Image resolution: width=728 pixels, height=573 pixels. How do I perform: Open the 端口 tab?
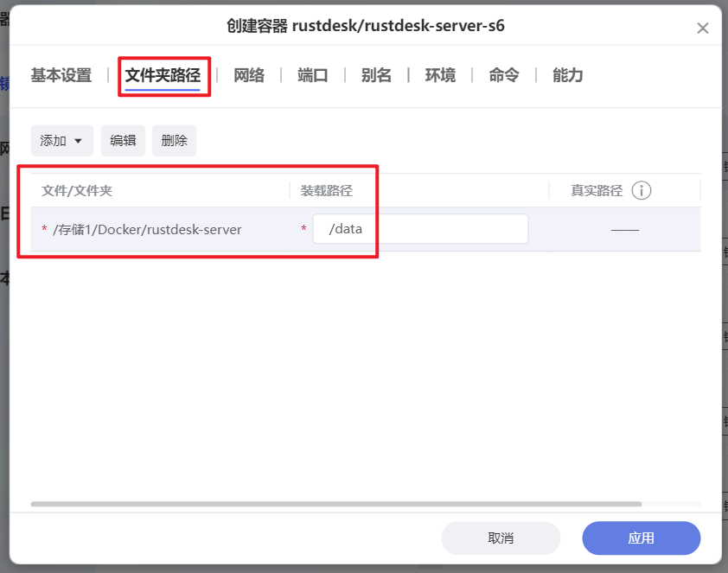pyautogui.click(x=311, y=75)
